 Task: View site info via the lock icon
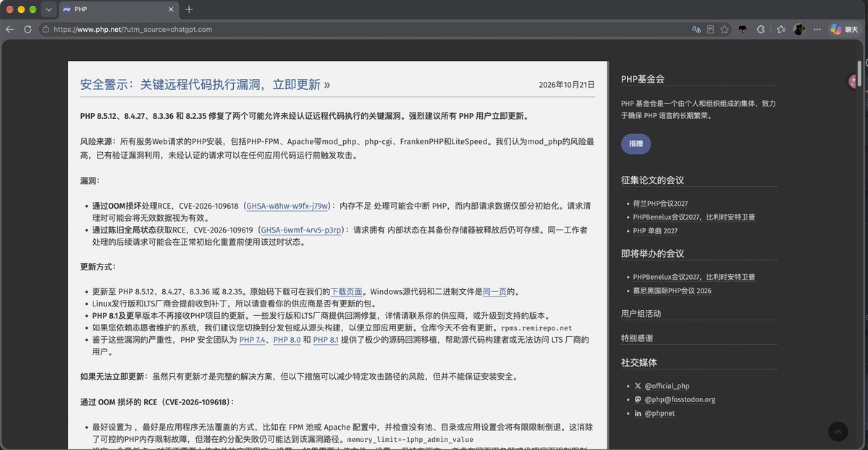46,30
